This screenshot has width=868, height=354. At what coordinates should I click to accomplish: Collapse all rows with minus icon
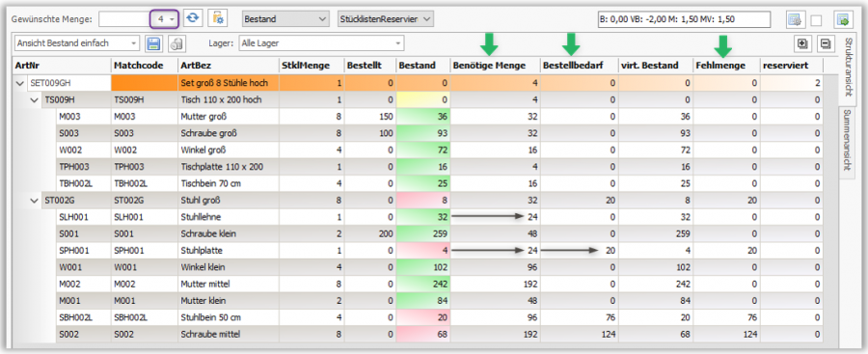tap(826, 43)
